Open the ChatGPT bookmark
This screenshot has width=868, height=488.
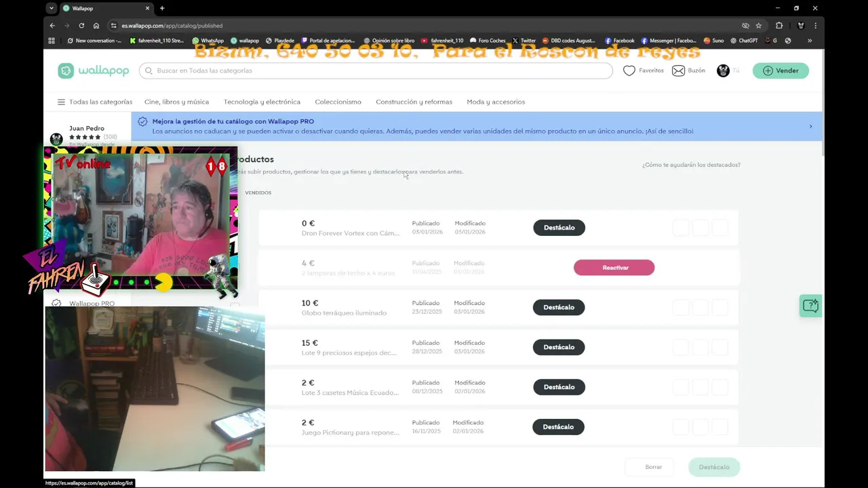pos(744,41)
